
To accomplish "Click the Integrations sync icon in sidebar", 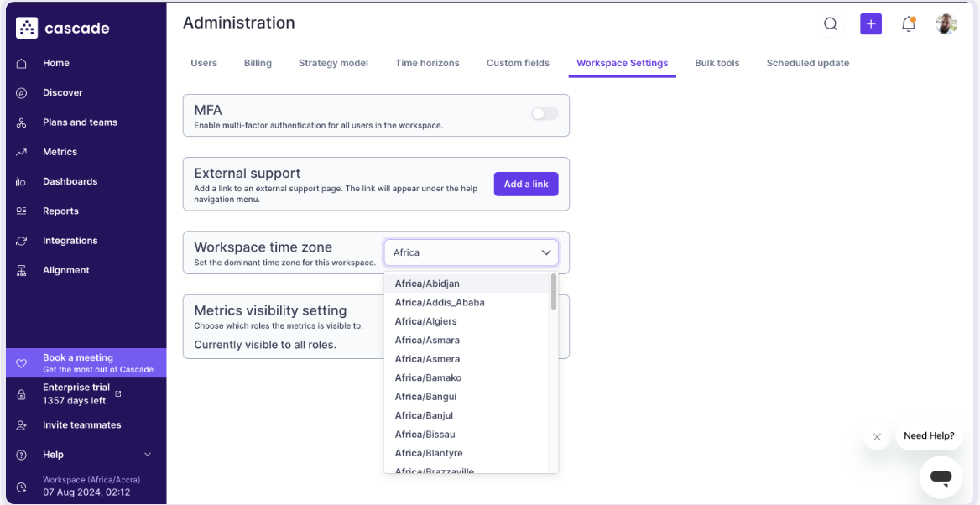I will [22, 242].
